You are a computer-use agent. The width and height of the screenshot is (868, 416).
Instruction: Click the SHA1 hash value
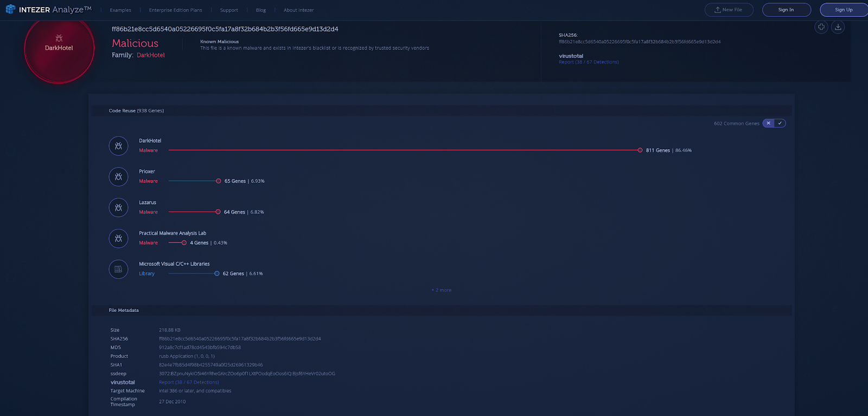pos(210,365)
